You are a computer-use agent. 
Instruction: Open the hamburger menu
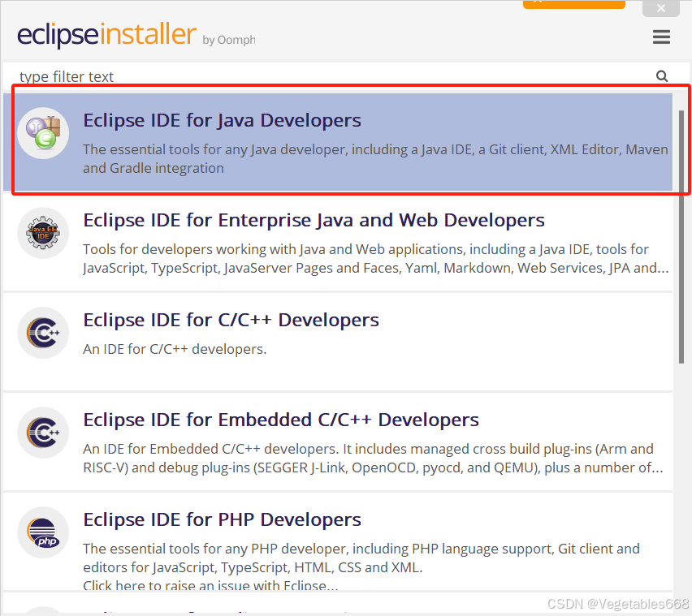[x=661, y=37]
